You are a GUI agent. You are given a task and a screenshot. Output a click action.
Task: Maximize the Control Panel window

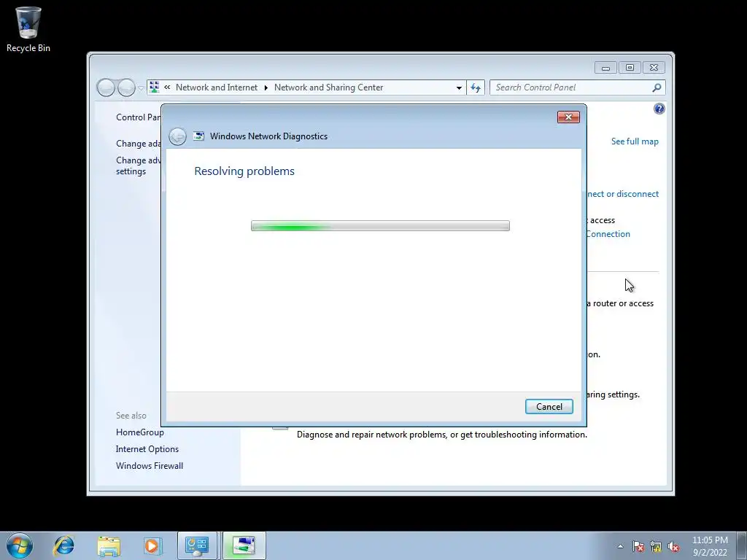[630, 68]
